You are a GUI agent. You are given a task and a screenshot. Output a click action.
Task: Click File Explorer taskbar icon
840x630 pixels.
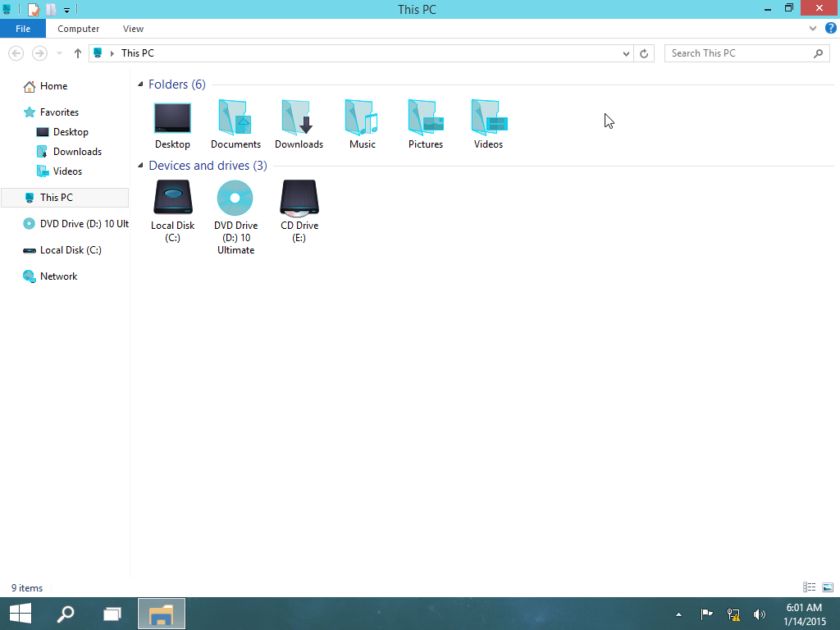(162, 614)
